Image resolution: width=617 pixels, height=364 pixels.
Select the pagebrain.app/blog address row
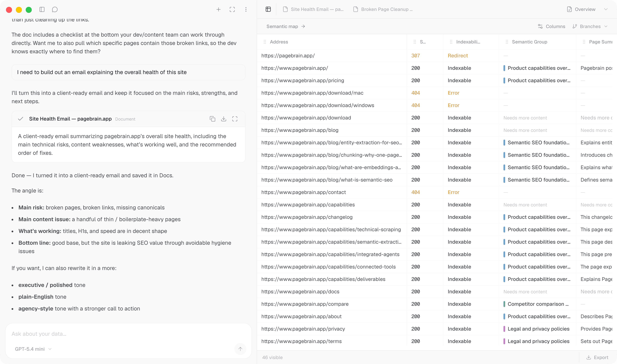(300, 130)
